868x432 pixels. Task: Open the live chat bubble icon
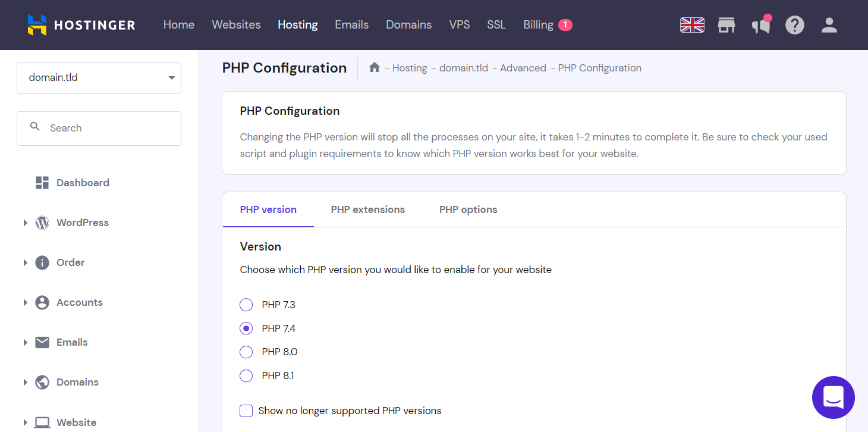pos(833,397)
